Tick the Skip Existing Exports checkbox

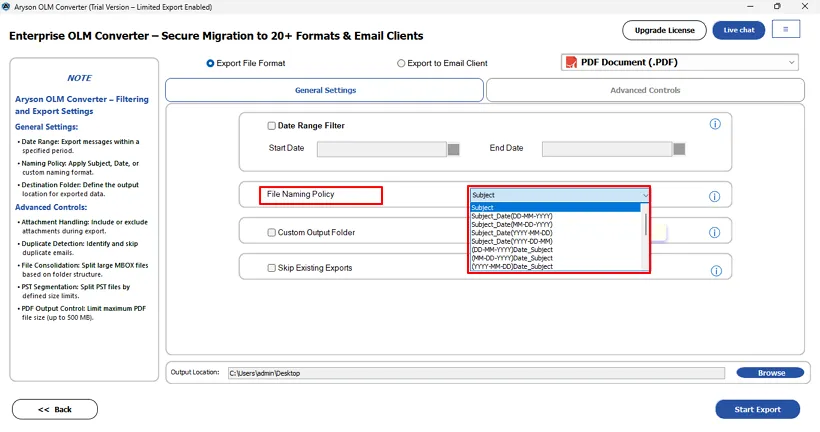[x=272, y=268]
